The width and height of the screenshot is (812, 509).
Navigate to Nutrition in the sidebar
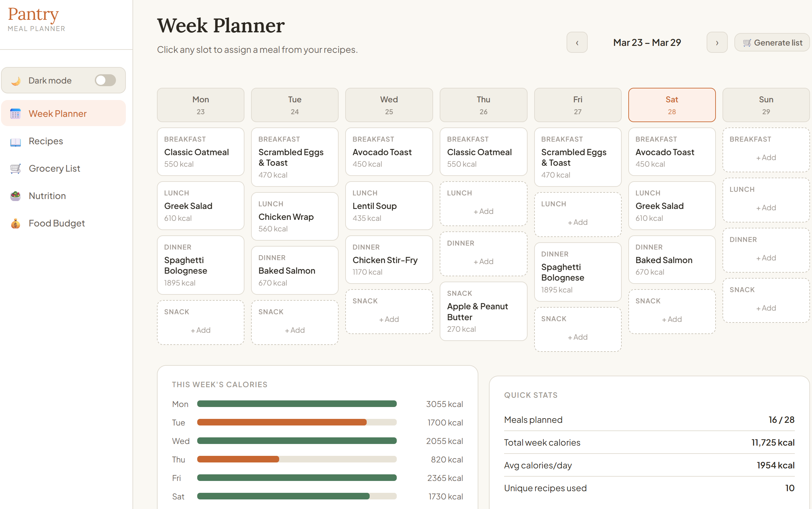[47, 196]
